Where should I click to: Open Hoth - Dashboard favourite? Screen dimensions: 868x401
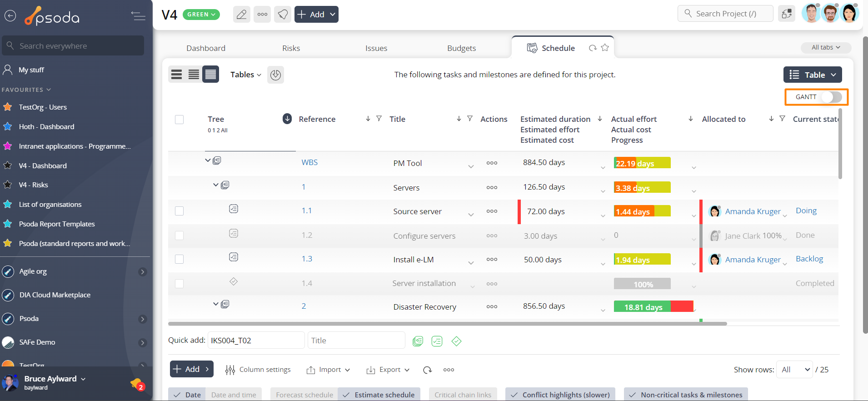pyautogui.click(x=46, y=126)
